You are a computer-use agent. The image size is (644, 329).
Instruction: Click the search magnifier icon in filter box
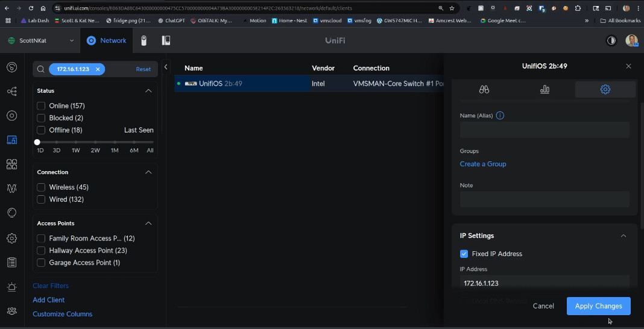40,69
